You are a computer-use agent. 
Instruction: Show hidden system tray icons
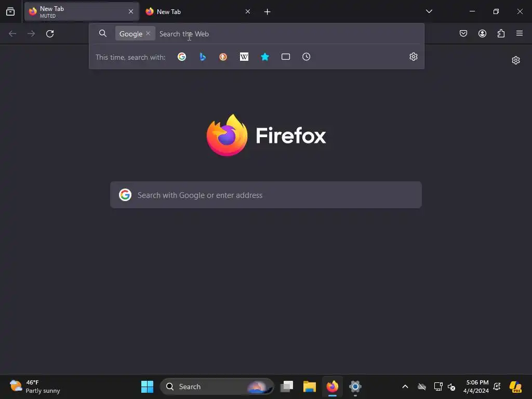pos(405,387)
